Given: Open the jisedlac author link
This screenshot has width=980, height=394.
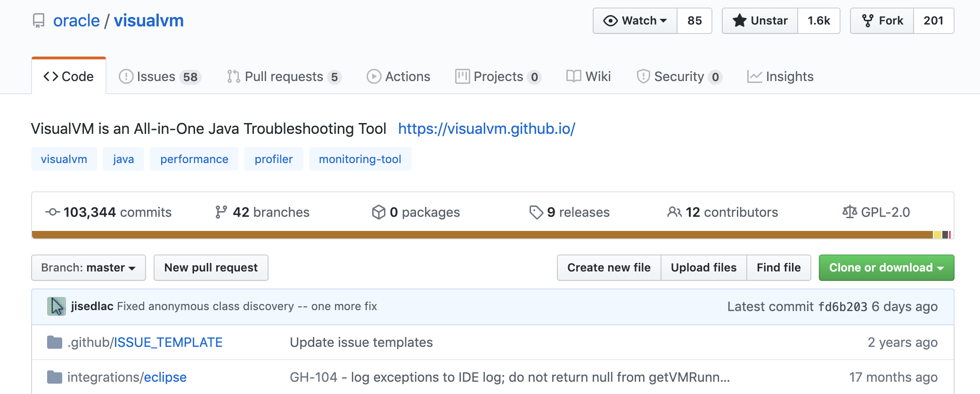Looking at the screenshot, I should click(92, 306).
